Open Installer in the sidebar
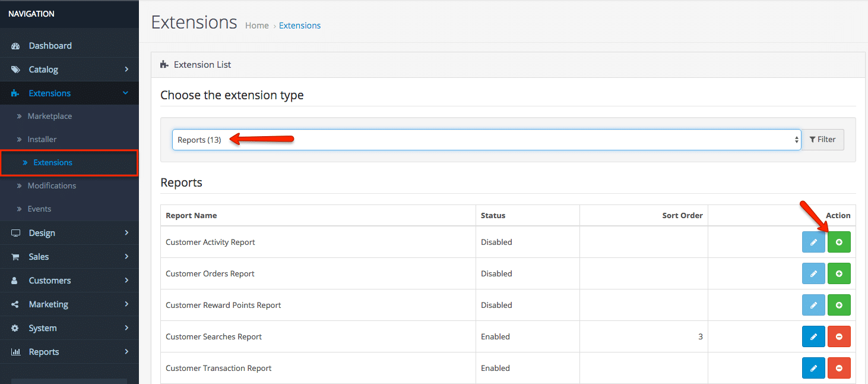The height and width of the screenshot is (384, 868). 42,139
